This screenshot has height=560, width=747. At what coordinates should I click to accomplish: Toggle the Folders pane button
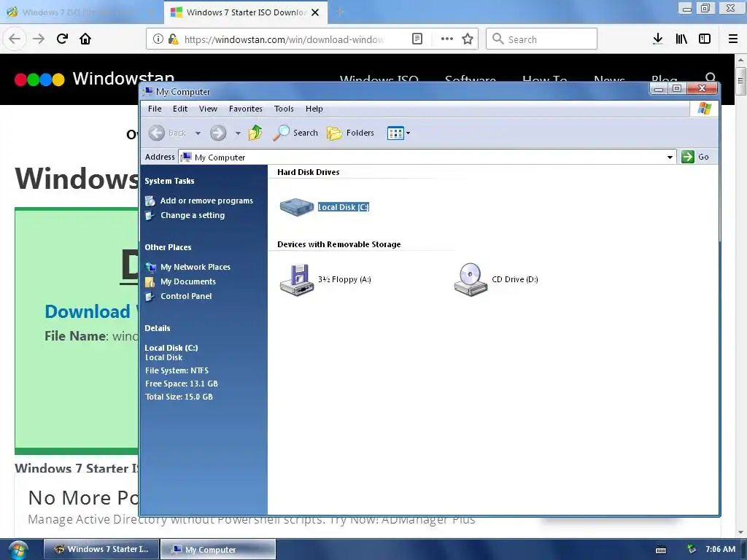tap(351, 133)
